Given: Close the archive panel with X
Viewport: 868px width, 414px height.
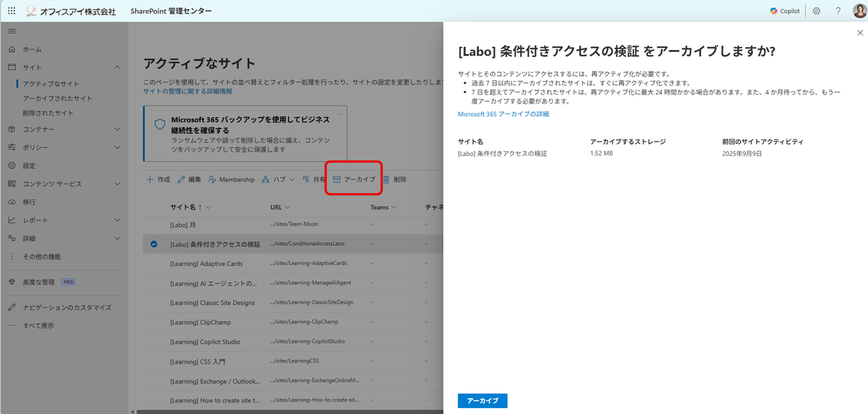Looking at the screenshot, I should tap(859, 33).
